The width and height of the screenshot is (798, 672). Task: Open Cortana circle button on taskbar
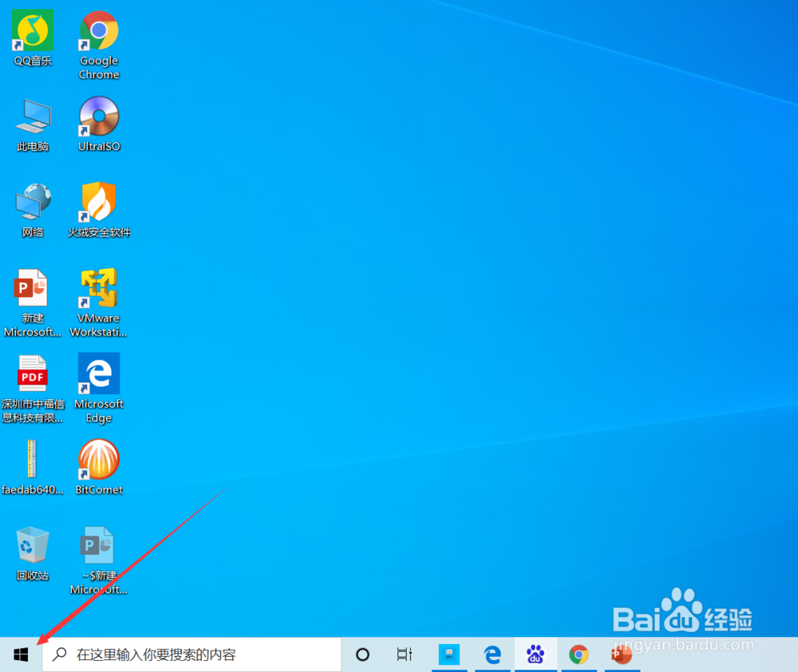pyautogui.click(x=362, y=654)
